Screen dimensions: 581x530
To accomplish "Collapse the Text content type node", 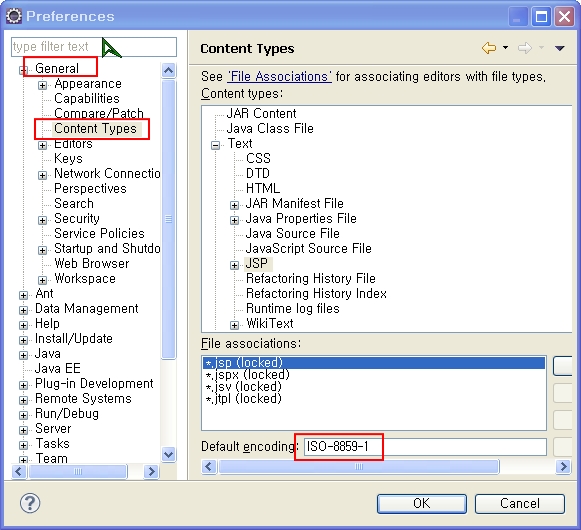I will pos(215,145).
